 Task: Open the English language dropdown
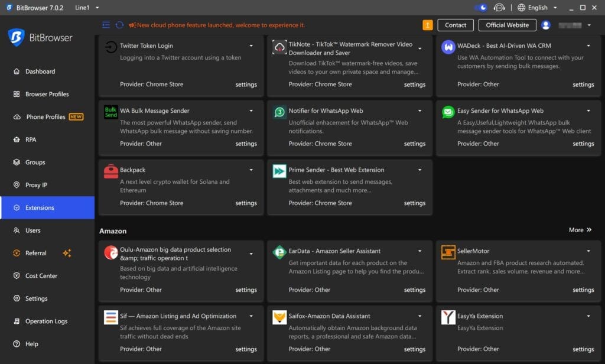[x=537, y=8]
